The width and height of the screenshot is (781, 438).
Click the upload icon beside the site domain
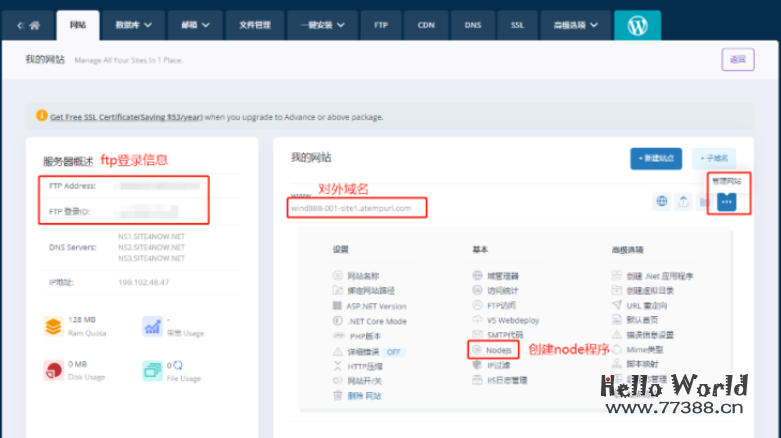tap(683, 201)
